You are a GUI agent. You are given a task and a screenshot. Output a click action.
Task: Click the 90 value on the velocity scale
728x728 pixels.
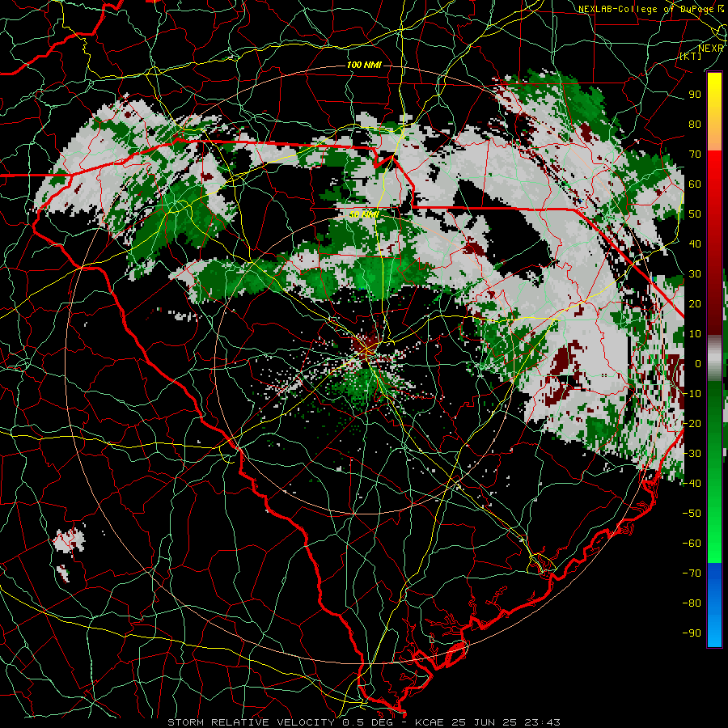coord(695,95)
